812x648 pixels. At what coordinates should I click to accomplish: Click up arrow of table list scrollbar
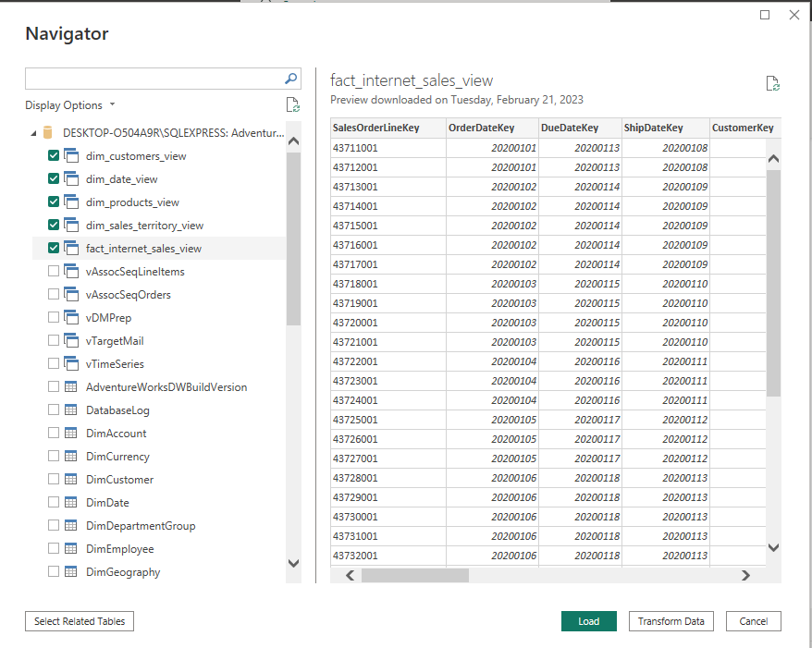coord(293,141)
